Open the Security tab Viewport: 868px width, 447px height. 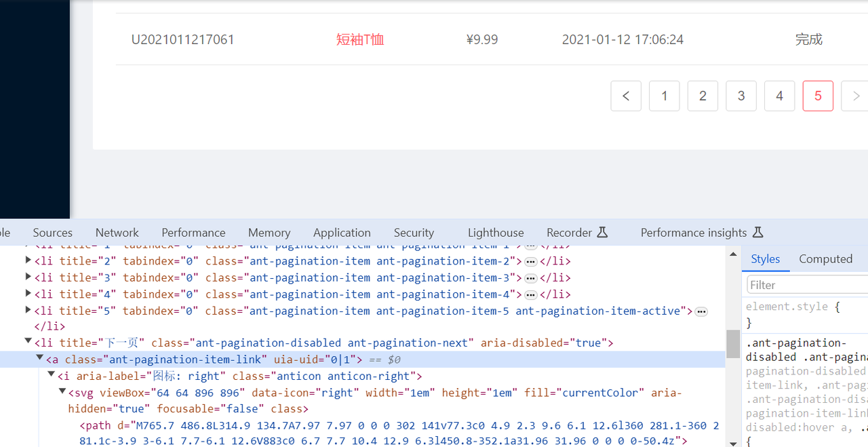tap(414, 233)
